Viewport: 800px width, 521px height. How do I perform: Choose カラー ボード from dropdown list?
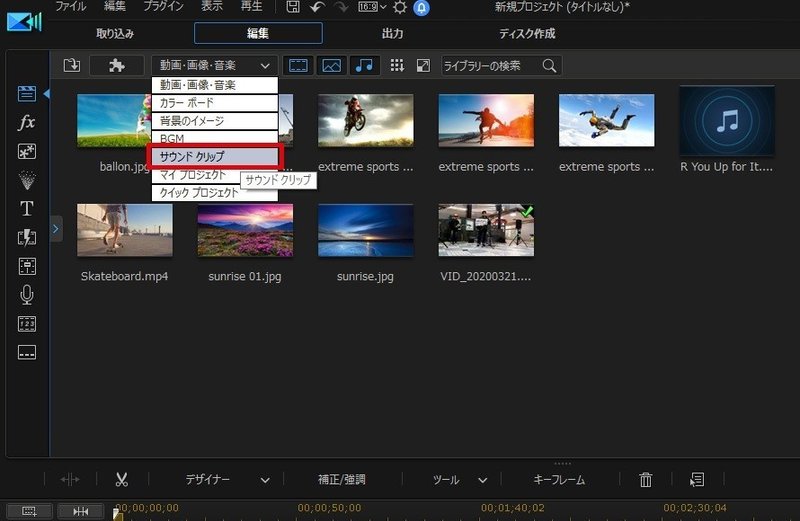(214, 103)
